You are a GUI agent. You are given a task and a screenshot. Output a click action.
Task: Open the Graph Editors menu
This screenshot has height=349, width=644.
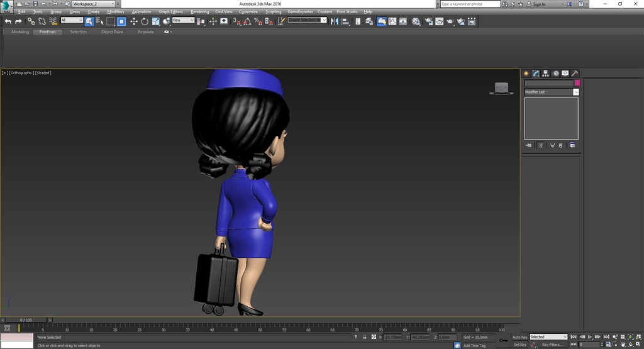(x=171, y=12)
